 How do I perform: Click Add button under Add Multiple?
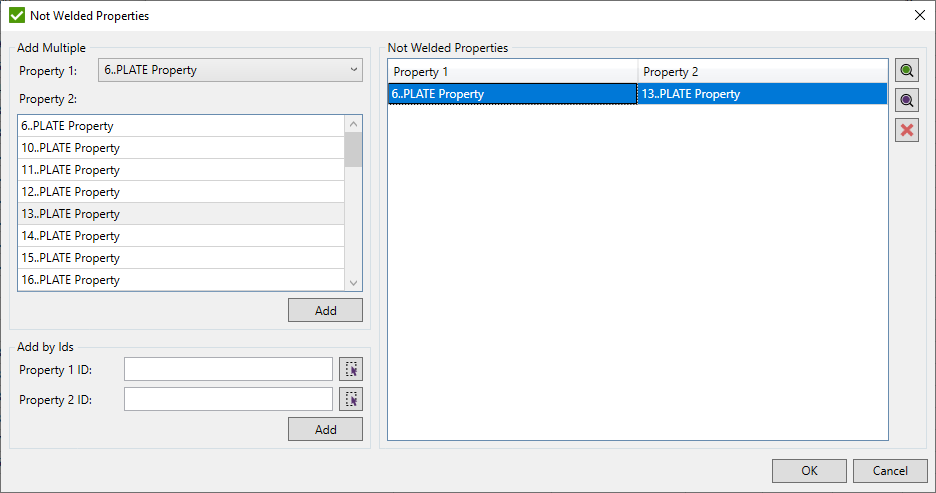325,310
